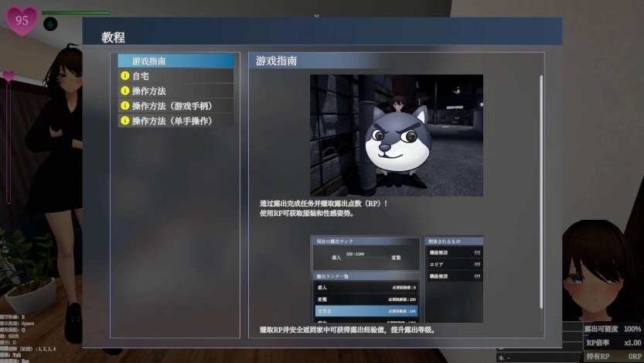Select the 游戏指南 tutorial entry

[175, 60]
